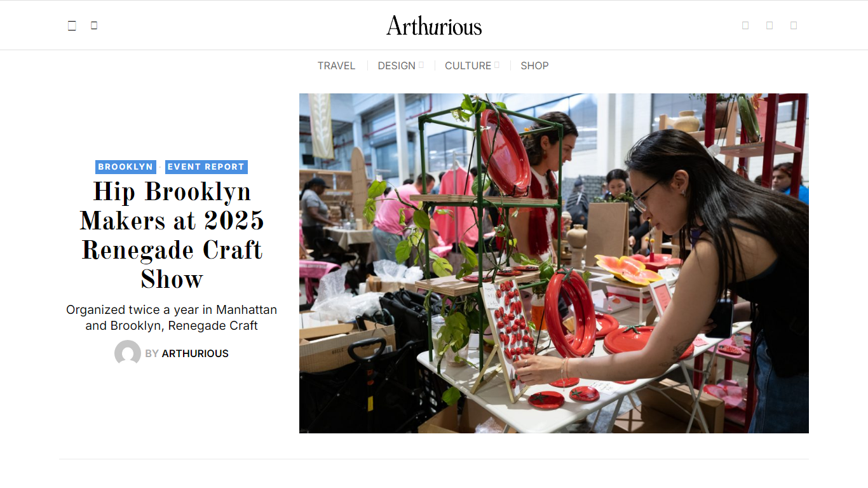The width and height of the screenshot is (868, 488).
Task: Expand the Culture submenu arrow
Action: click(497, 65)
